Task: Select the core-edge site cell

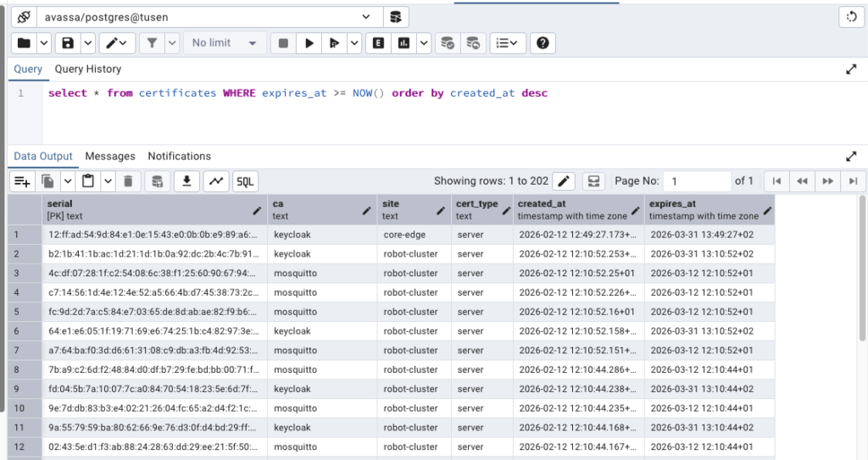Action: [x=415, y=235]
